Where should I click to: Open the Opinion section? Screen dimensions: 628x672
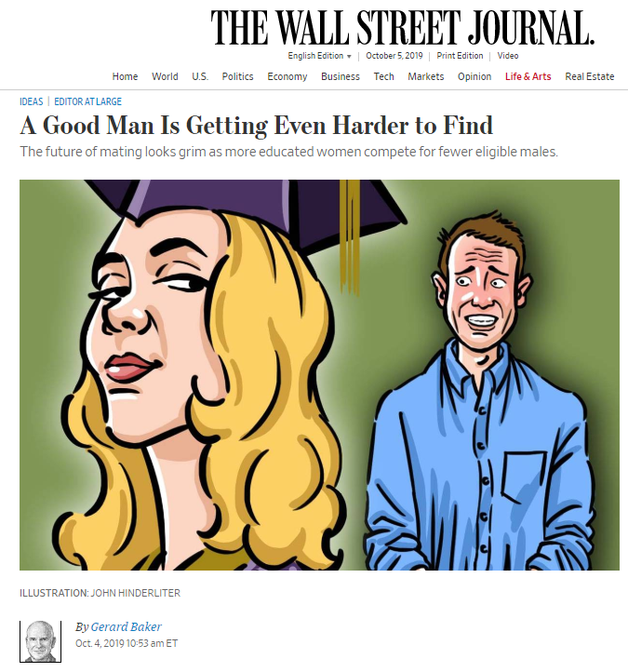pyautogui.click(x=474, y=76)
